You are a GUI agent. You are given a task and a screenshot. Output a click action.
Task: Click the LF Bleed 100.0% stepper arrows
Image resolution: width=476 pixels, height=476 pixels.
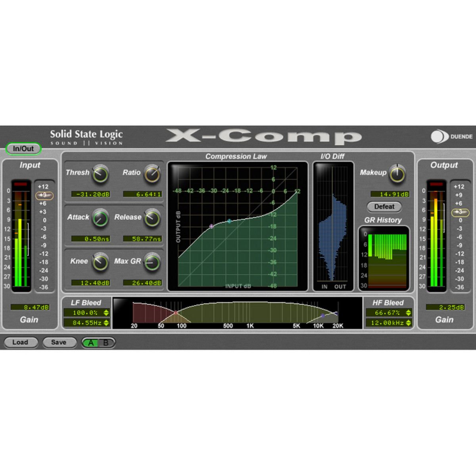(x=106, y=313)
